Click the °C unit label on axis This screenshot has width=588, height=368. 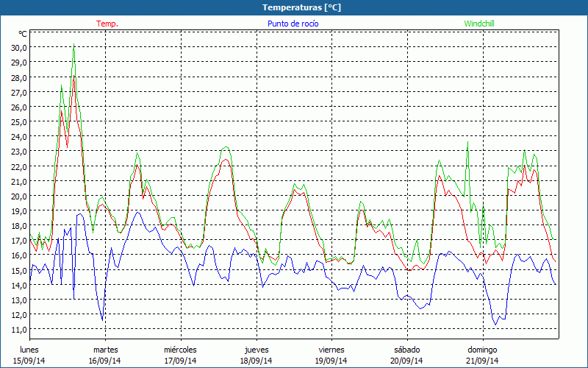pos(22,34)
